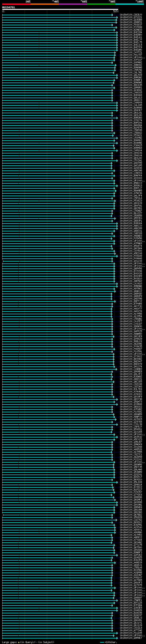Select label UniRef100_B9RGN2
The width and height of the screenshot is (146, 644).
131,77
